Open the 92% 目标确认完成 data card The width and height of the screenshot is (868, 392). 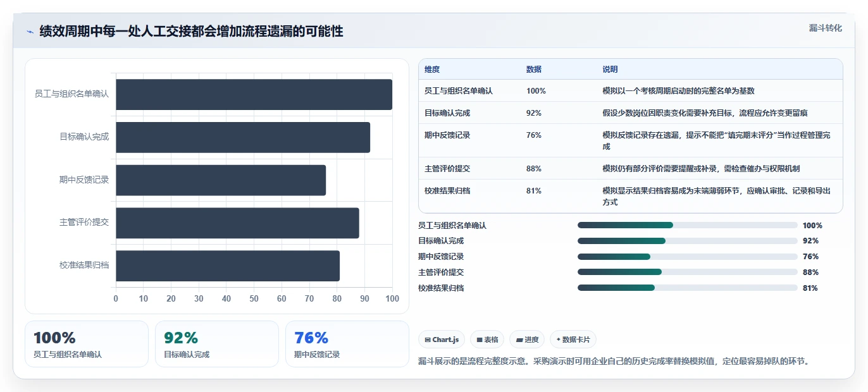click(x=217, y=344)
